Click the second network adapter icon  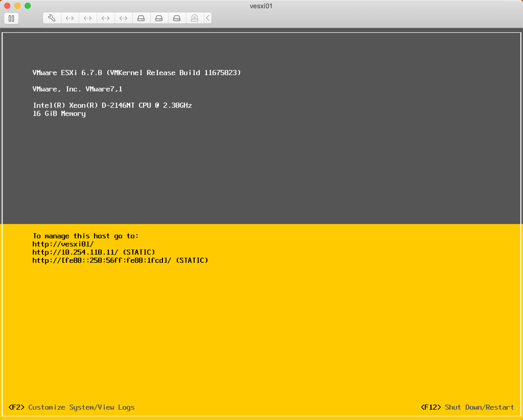[88, 18]
